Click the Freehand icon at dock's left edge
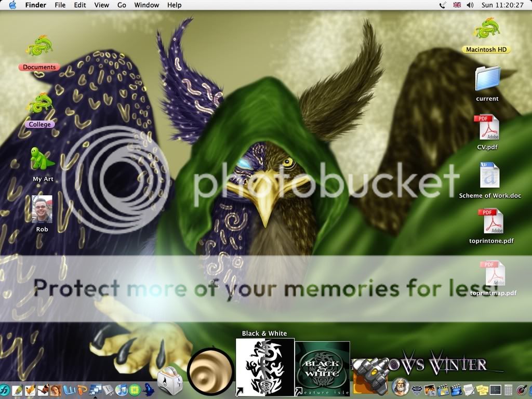Screen dimensions: 532x399 tap(4, 390)
